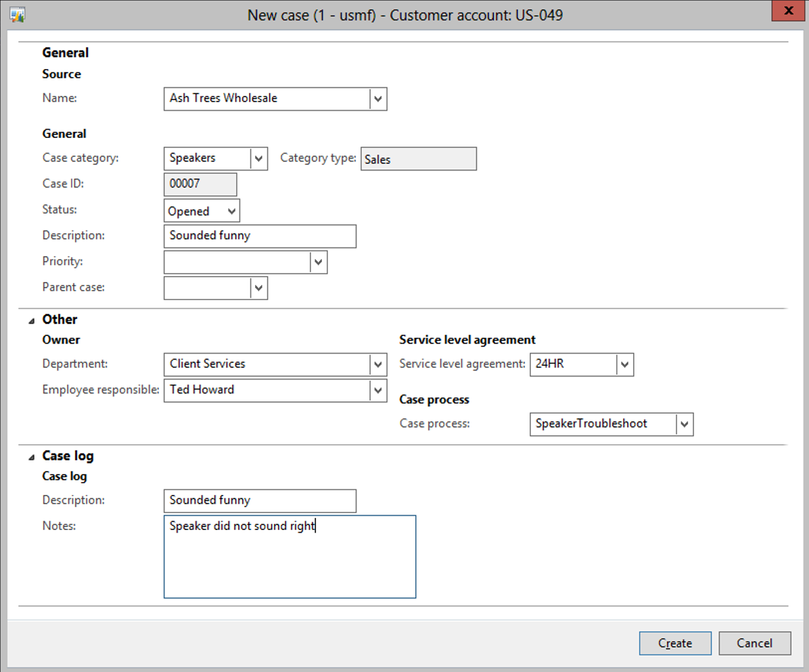Click the Create button
The height and width of the screenshot is (672, 809).
[674, 644]
